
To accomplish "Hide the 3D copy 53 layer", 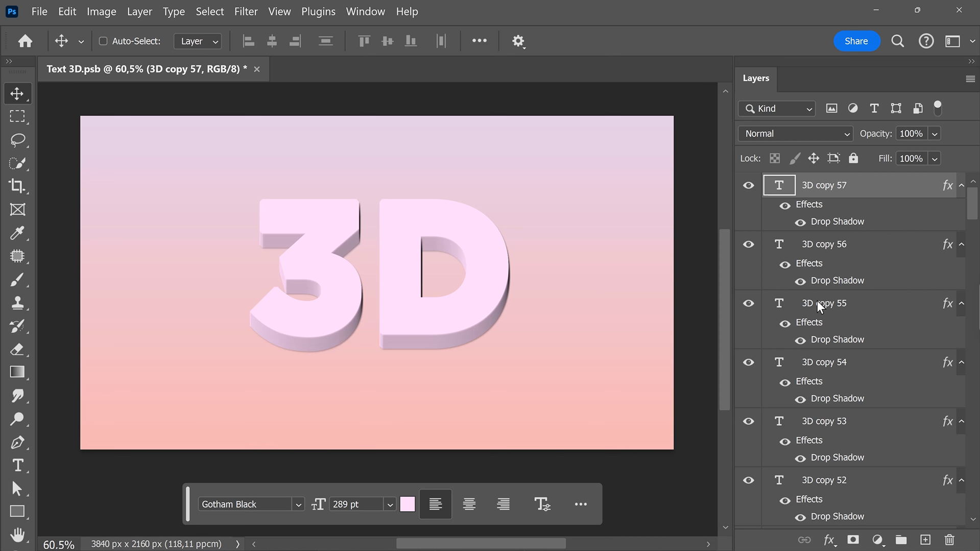I will point(748,421).
